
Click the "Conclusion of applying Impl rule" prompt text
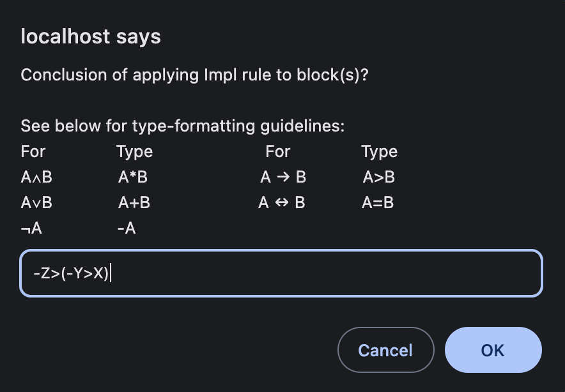[x=194, y=75]
